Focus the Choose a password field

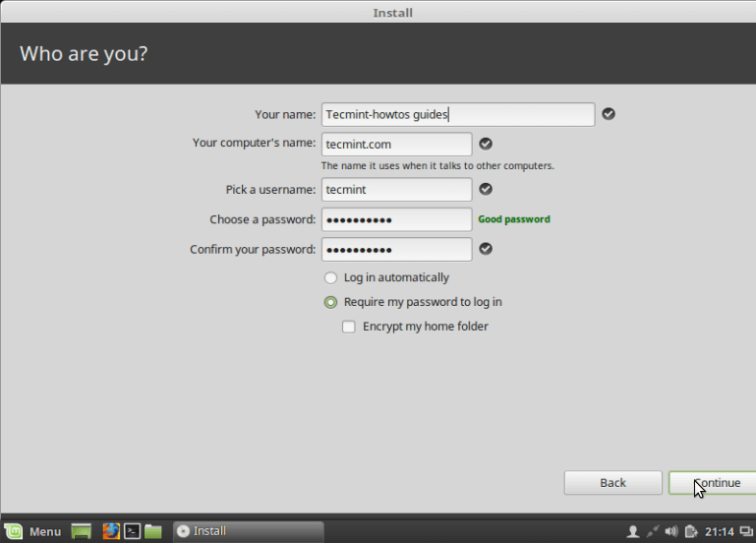(397, 219)
